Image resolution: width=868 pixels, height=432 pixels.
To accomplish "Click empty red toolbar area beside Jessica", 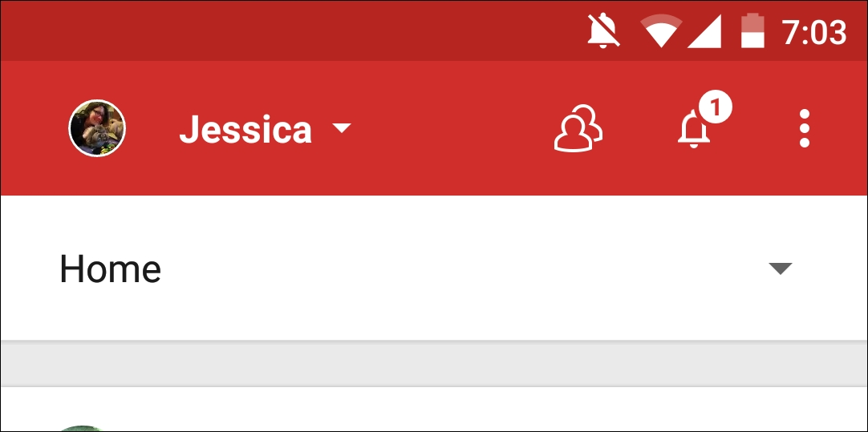I will click(448, 128).
